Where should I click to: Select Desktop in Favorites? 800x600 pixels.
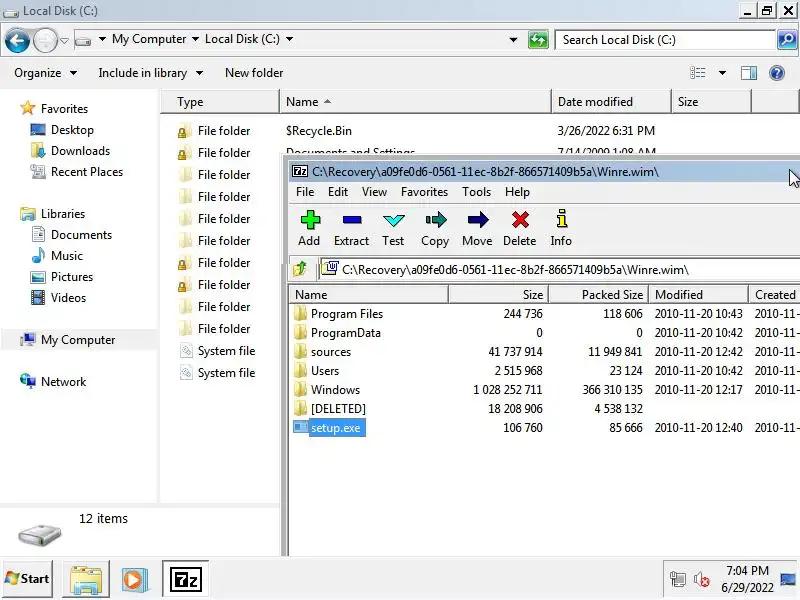pos(62,130)
